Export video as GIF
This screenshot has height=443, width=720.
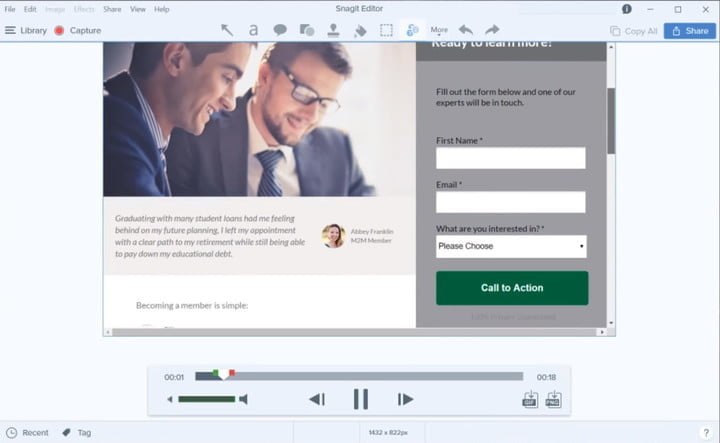(530, 400)
